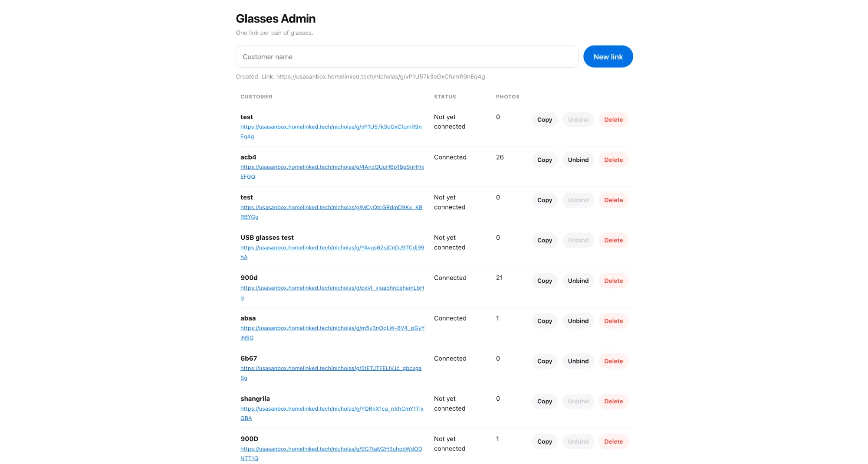Delete the 900d entry with 21 photos
This screenshot has width=868, height=464.
613,281
